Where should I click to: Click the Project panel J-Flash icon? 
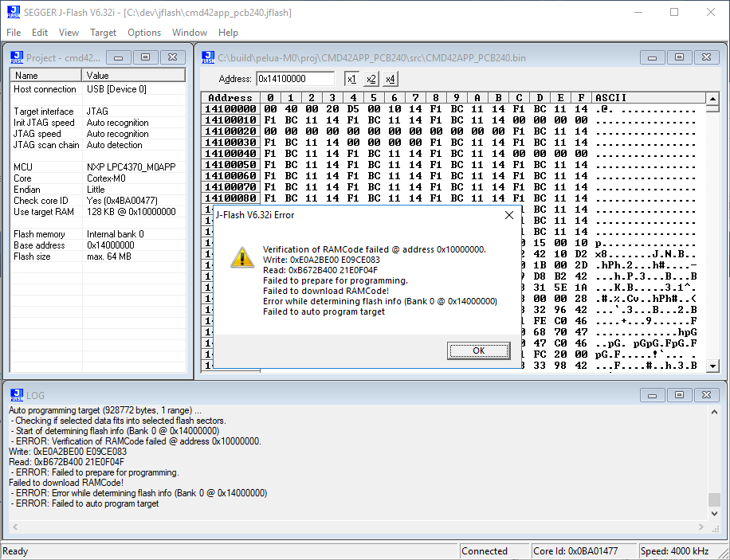pyautogui.click(x=17, y=57)
